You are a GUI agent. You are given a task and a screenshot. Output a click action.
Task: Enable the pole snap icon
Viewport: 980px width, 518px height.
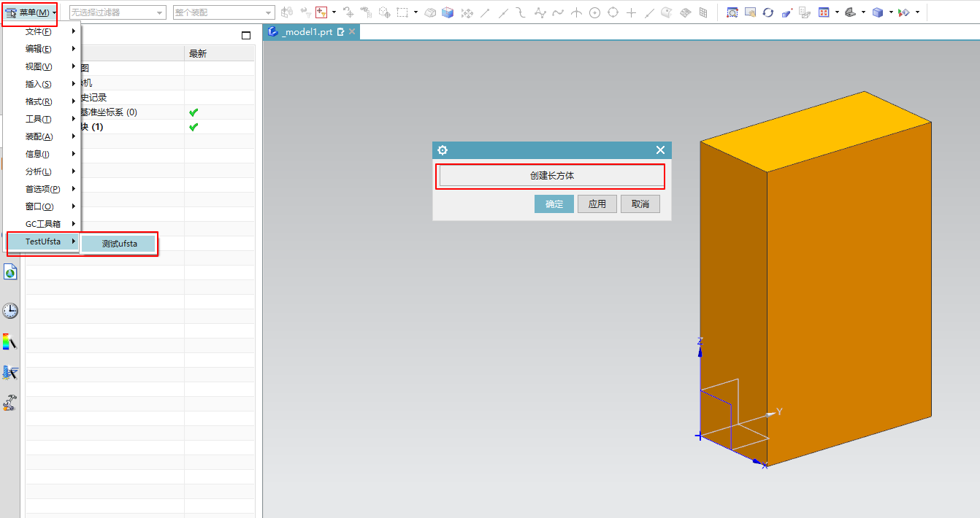[540, 12]
